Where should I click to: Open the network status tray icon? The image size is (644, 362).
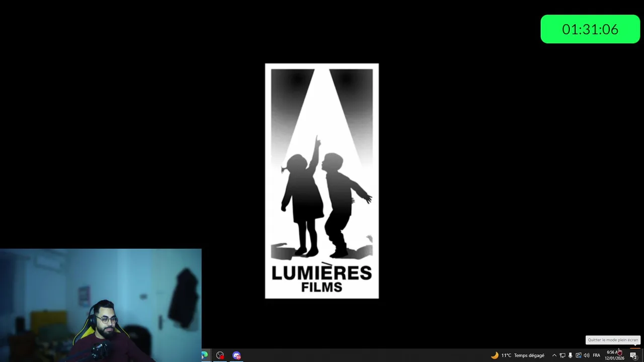(562, 355)
